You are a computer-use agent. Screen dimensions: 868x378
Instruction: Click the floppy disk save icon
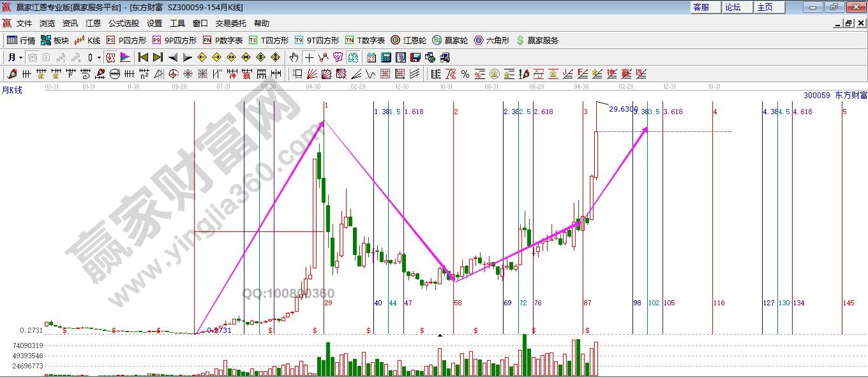[415, 57]
